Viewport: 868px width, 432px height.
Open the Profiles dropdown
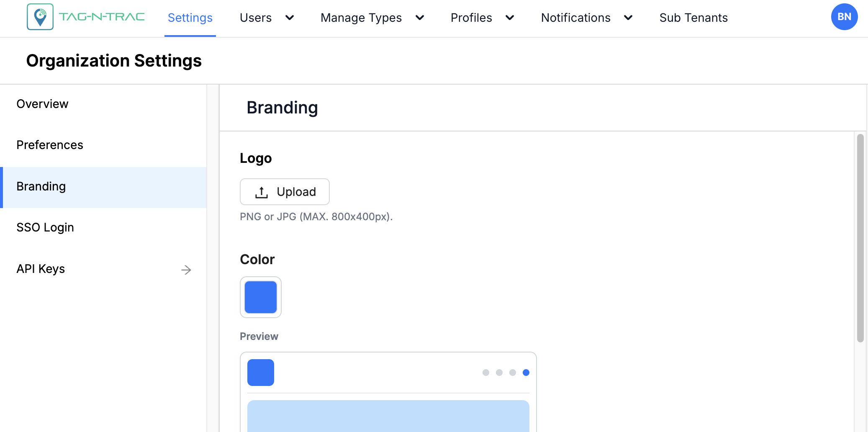tap(481, 18)
